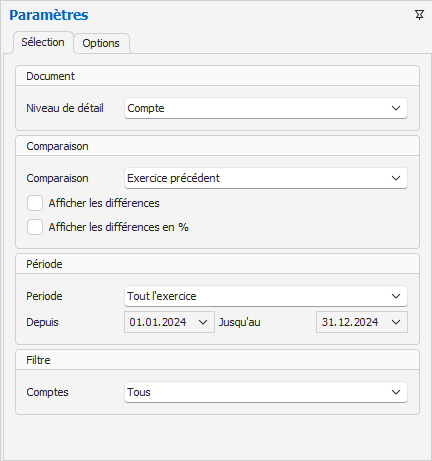The width and height of the screenshot is (432, 461).
Task: Open the Niveau de détail dropdown
Action: click(266, 108)
